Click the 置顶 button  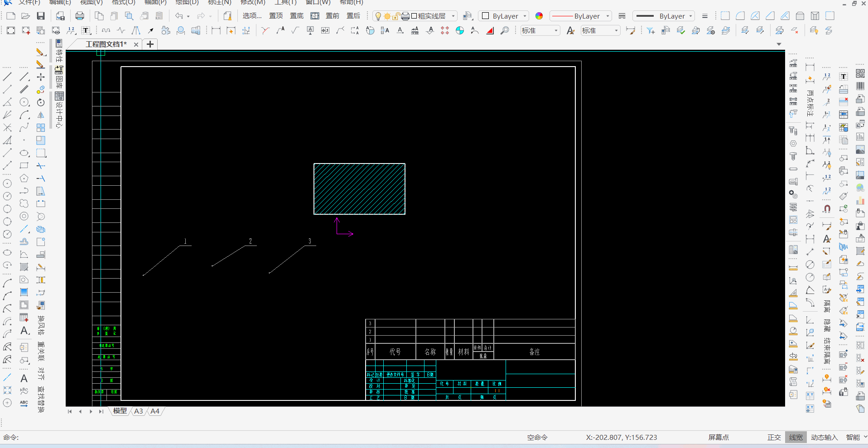coord(276,16)
